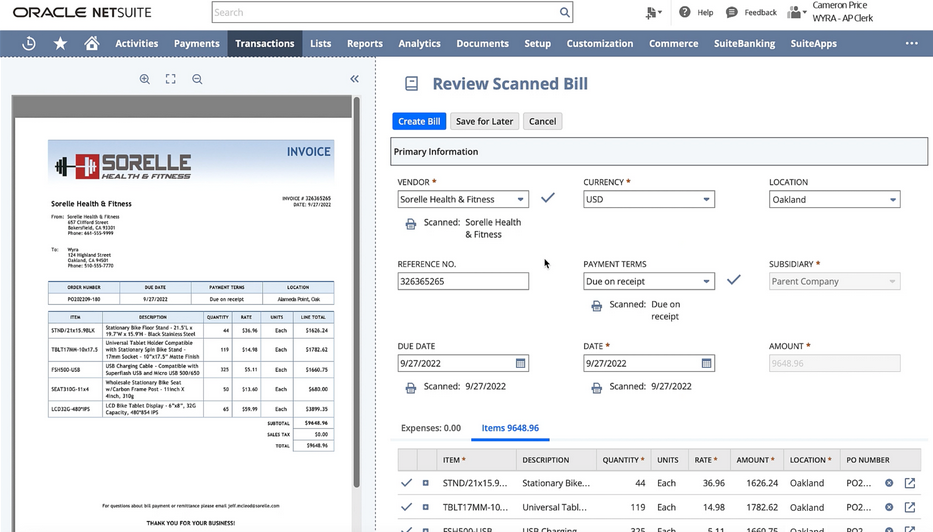Screen dimensions: 933x532
Task: Toggle the square marker on the STND/21x15.9 row
Action: point(425,483)
